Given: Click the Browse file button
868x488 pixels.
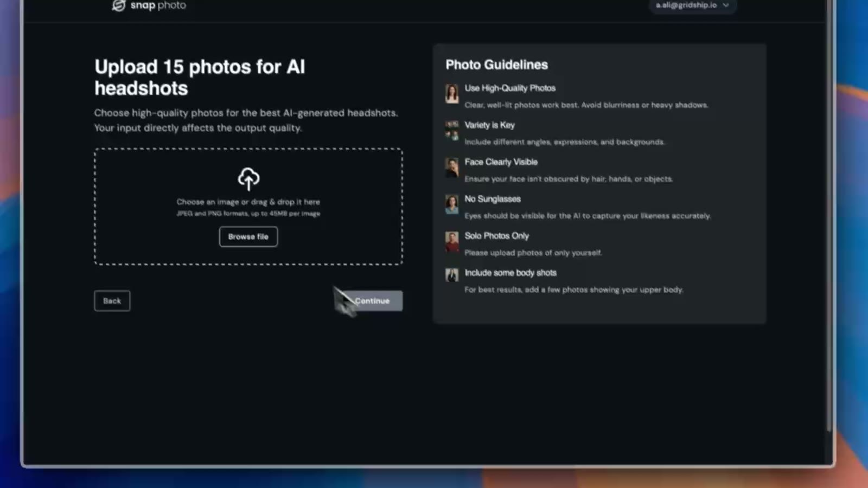Looking at the screenshot, I should 248,236.
